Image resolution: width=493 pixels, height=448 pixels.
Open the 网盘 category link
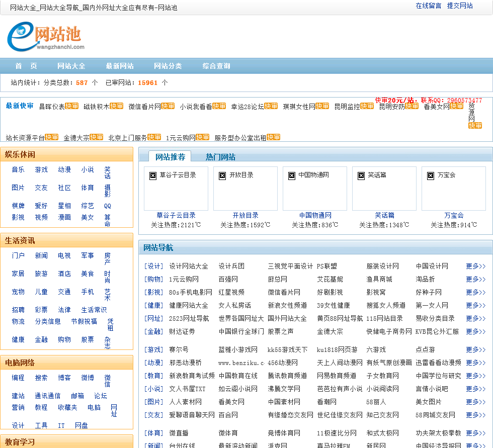81,425
